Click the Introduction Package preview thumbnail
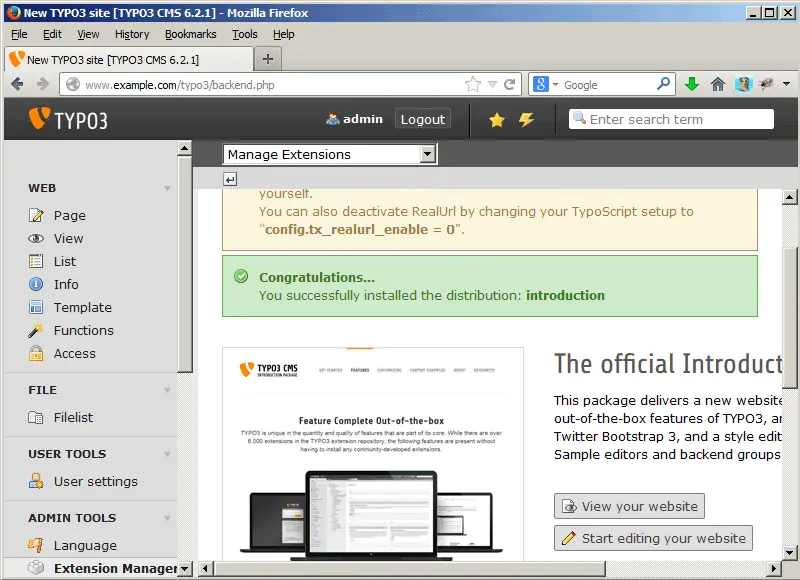Image resolution: width=800 pixels, height=580 pixels. pyautogui.click(x=372, y=454)
